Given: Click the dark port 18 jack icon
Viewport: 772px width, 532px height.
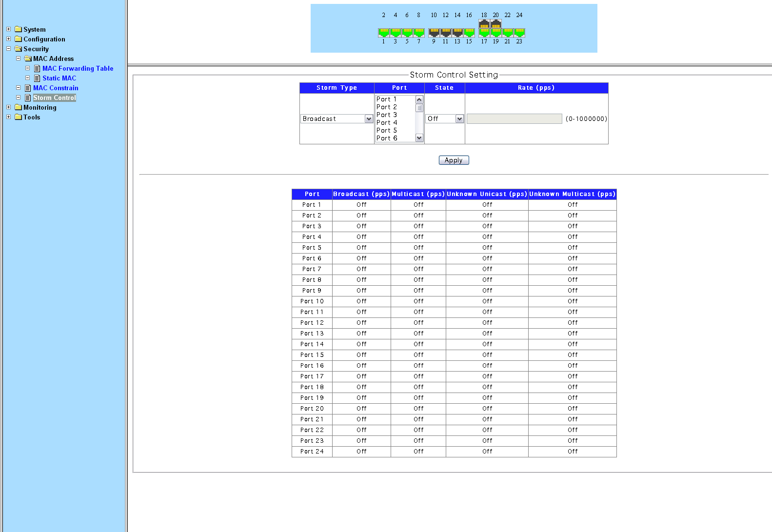Looking at the screenshot, I should click(484, 24).
